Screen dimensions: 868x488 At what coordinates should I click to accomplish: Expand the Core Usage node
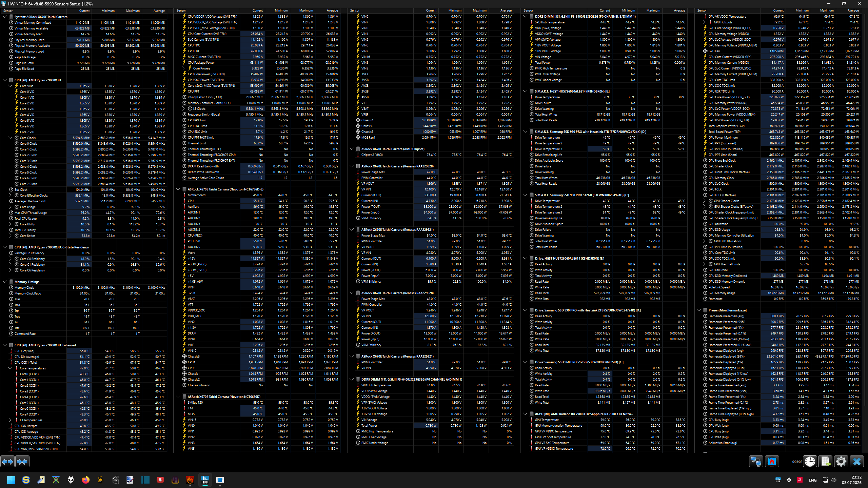coord(10,207)
